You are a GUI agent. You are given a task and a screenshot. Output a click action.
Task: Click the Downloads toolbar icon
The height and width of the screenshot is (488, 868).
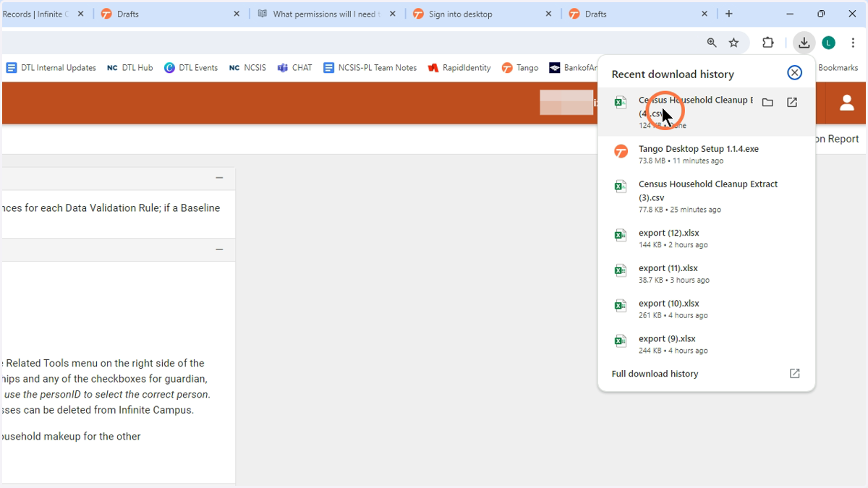804,43
